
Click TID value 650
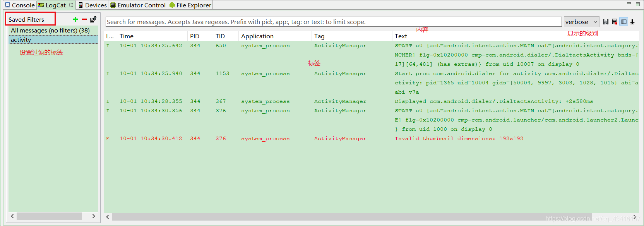tap(221, 46)
